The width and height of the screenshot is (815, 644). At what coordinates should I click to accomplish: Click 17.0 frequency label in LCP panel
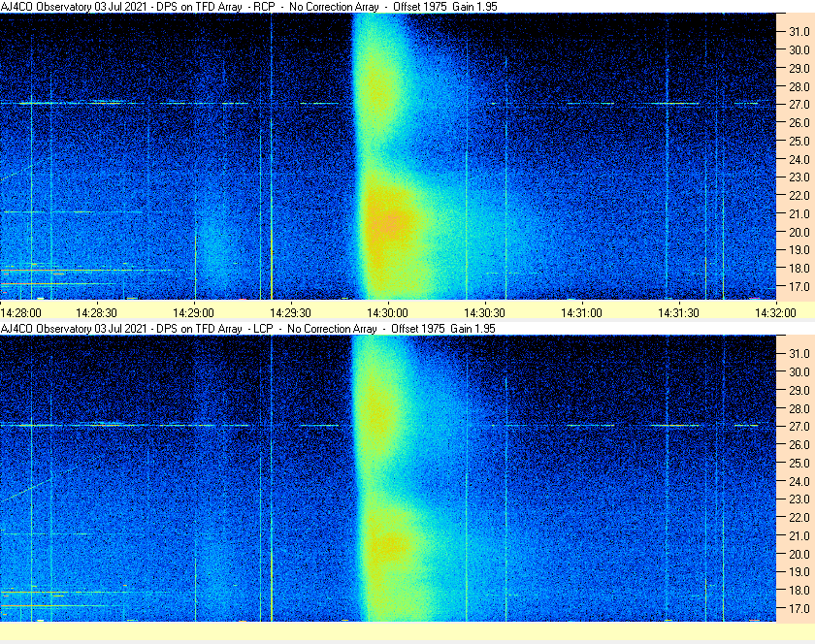[799, 608]
